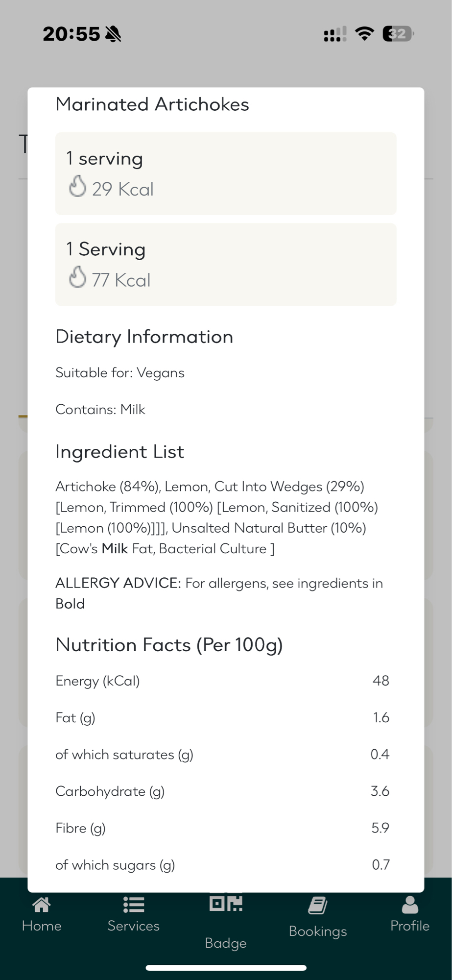Viewport: 452px width, 980px height.
Task: Open the Services list icon
Action: pyautogui.click(x=133, y=905)
